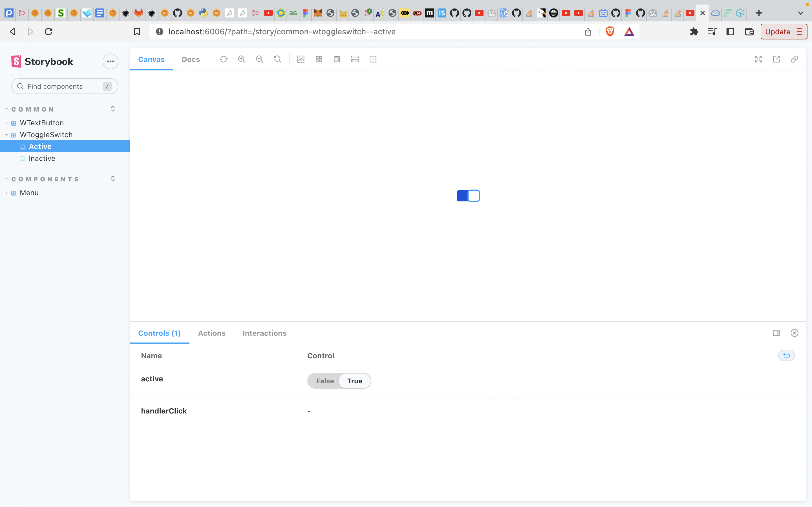This screenshot has height=507, width=812.
Task: Open canvas in a new tab
Action: pyautogui.click(x=776, y=59)
